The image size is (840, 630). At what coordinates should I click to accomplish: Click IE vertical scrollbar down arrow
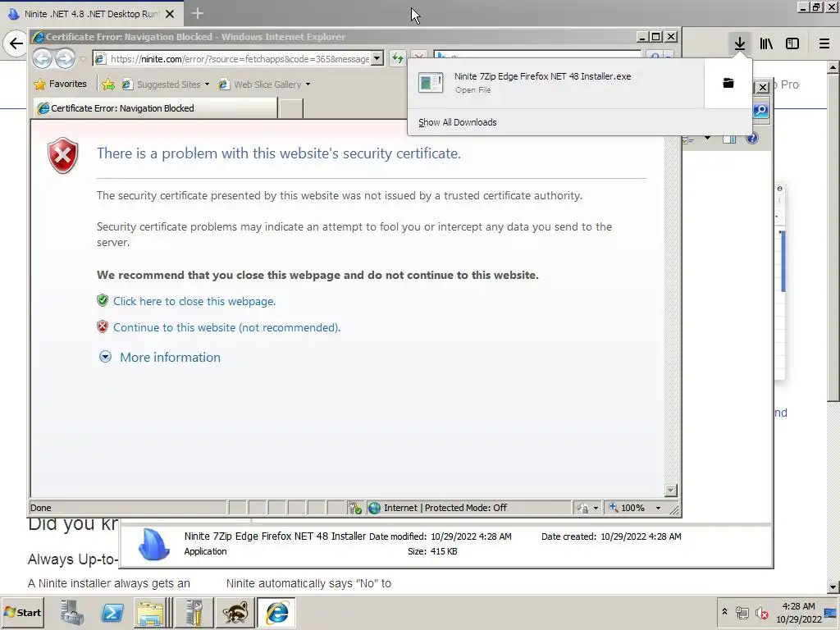pos(670,491)
